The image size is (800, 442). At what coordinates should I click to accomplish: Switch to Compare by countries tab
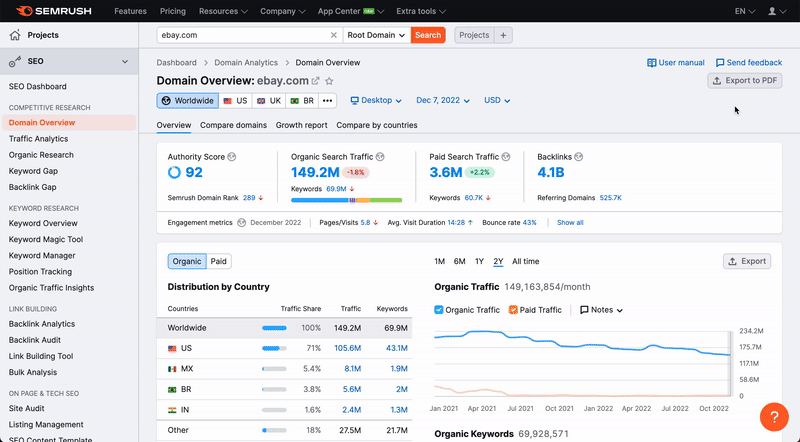377,125
